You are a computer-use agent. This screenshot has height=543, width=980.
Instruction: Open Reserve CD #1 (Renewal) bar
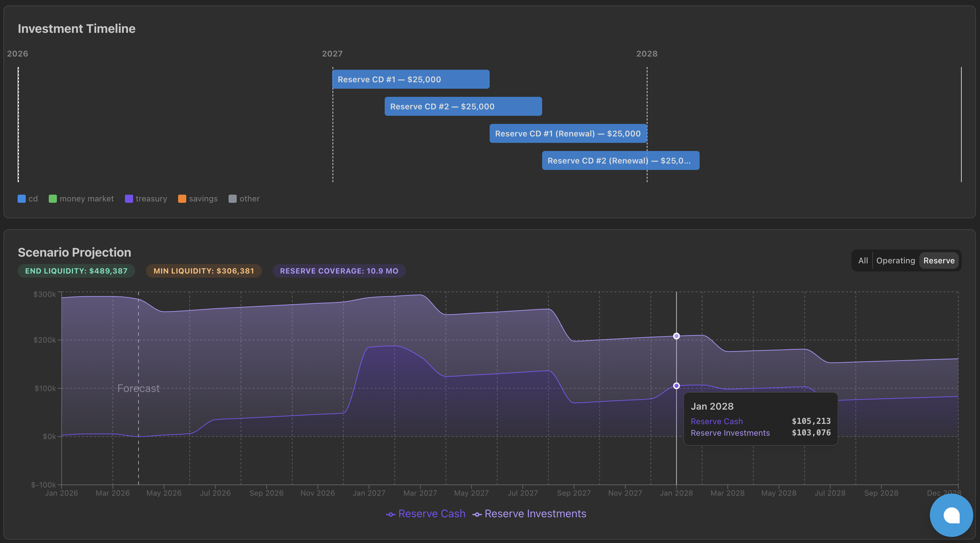coord(568,133)
